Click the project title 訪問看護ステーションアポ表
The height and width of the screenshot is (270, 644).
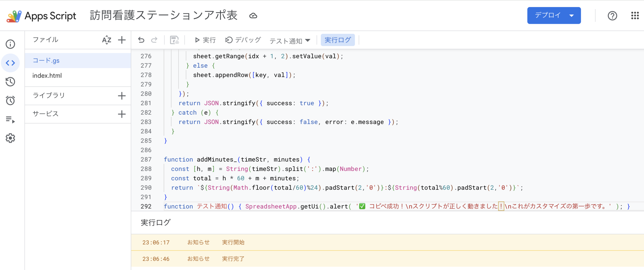coord(164,16)
